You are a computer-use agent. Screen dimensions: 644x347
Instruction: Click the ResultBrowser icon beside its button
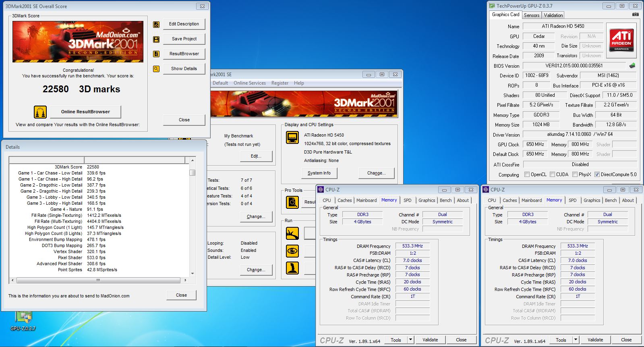(156, 54)
